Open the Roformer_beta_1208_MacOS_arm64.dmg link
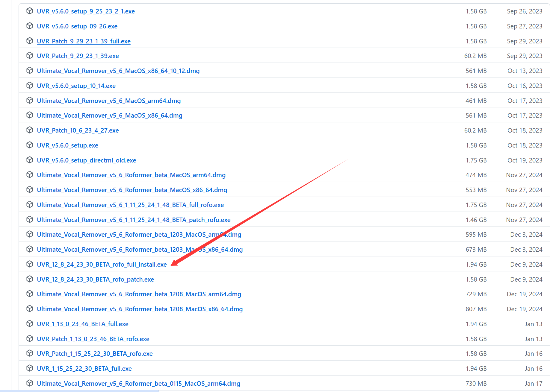 click(139, 294)
